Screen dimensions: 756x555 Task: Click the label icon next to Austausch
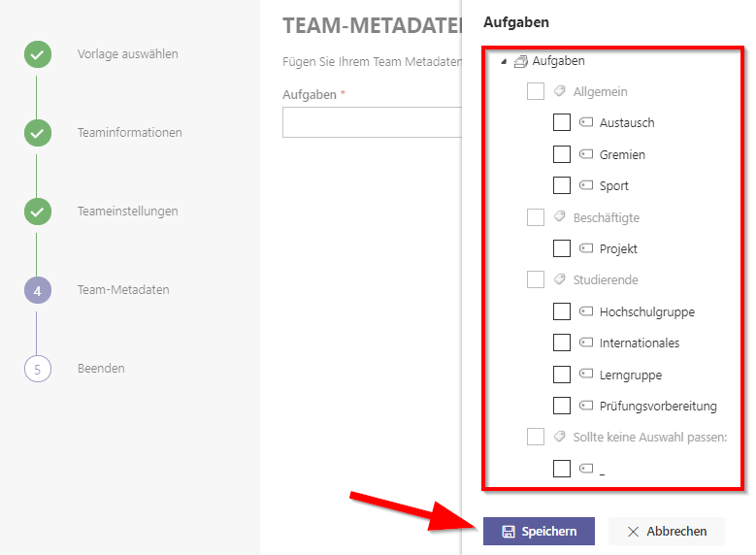coord(586,122)
